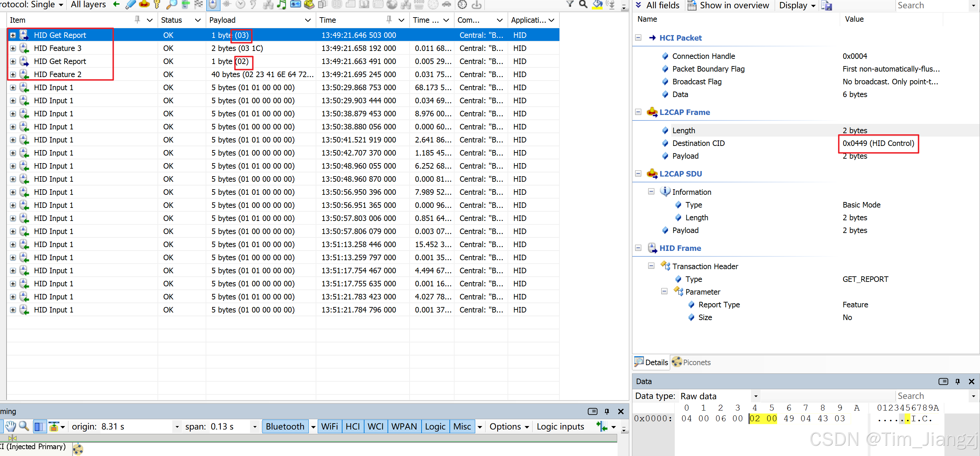Image resolution: width=980 pixels, height=456 pixels.
Task: Click the key icon in the top toolbar
Action: click(x=157, y=4)
